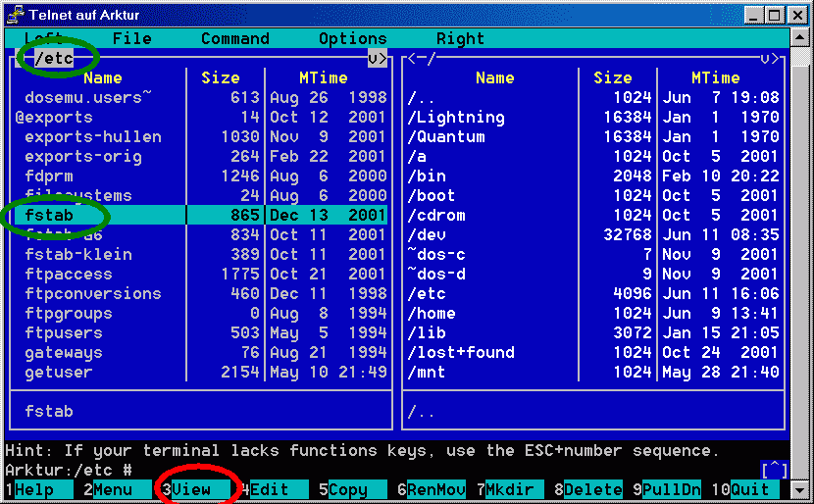Sort left panel by Size column header

pyautogui.click(x=221, y=77)
